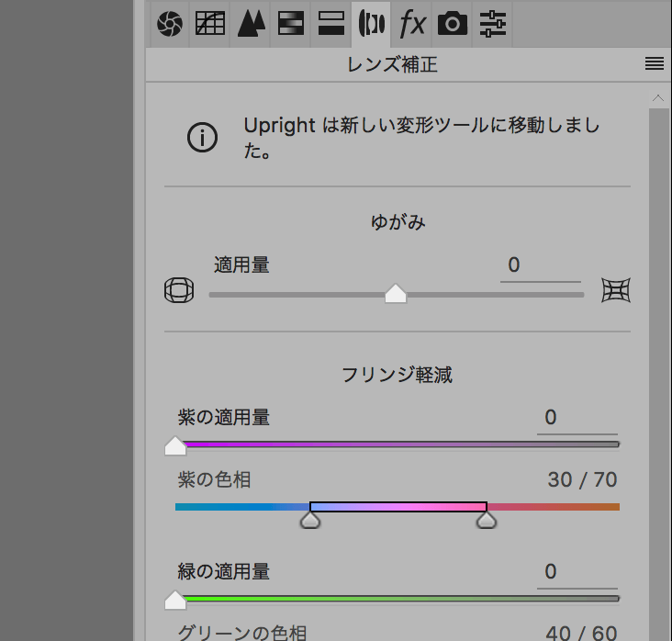Switch to the Tone Curve tab
672x641 pixels.
[210, 24]
